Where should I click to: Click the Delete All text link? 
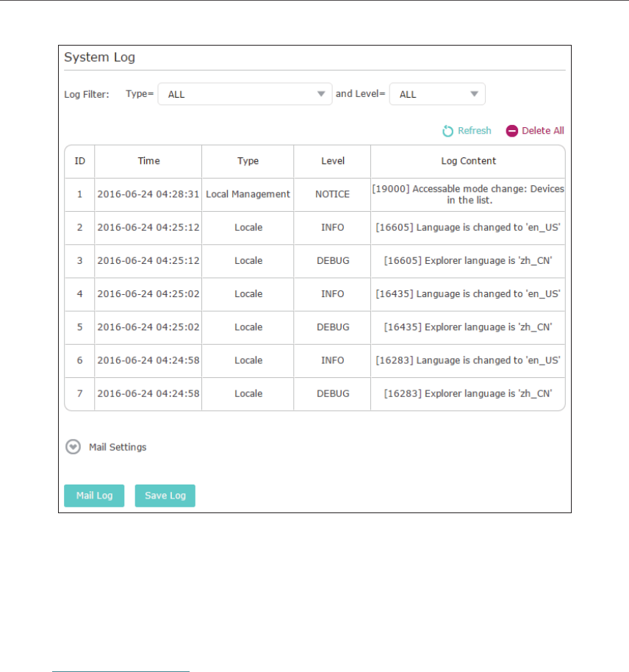(543, 131)
